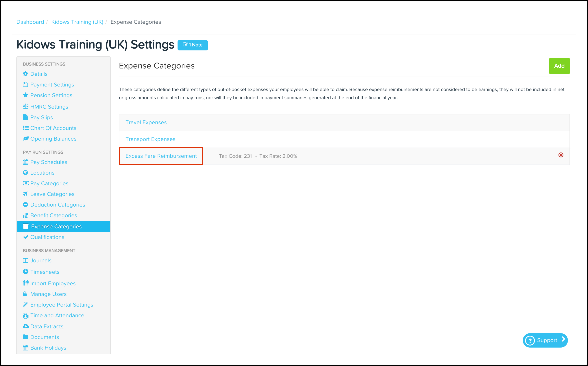Click the Manage Users lock icon
588x366 pixels.
[x=25, y=294]
